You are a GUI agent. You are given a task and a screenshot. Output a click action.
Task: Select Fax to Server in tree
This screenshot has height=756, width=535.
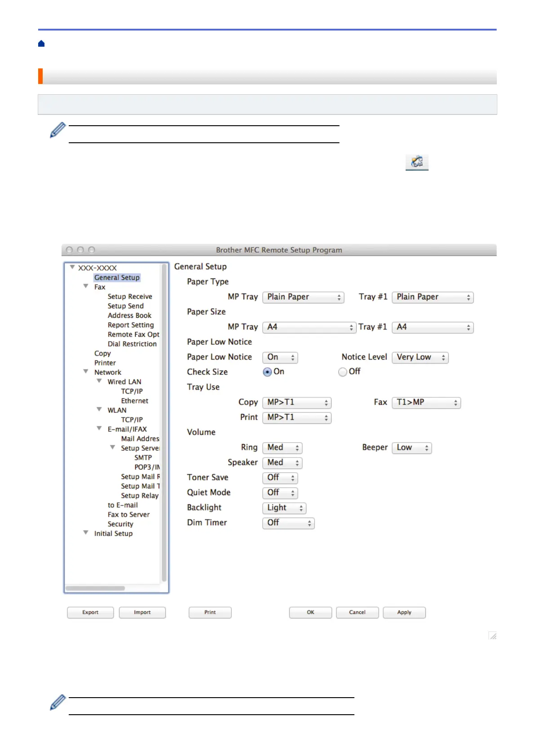[x=128, y=514]
